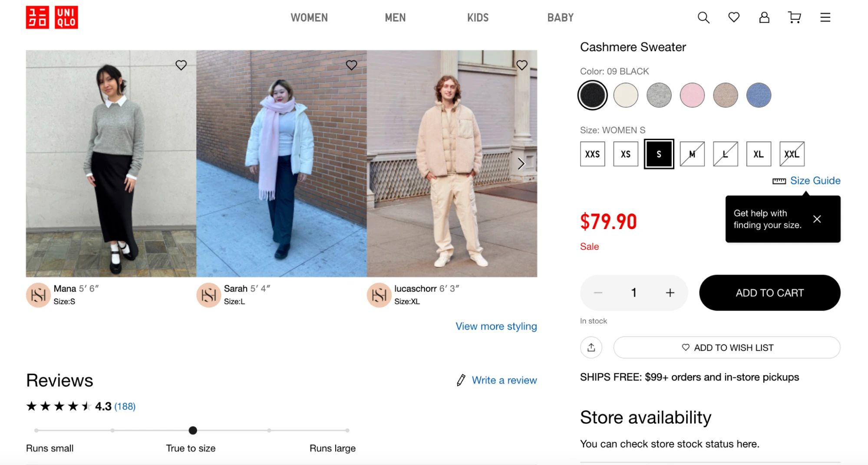
Task: Expand styling photos with right arrow chevron
Action: (521, 164)
